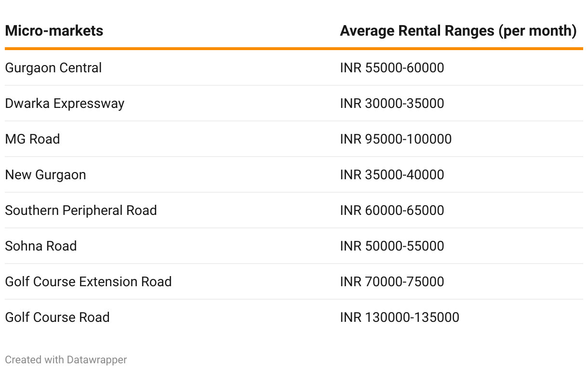
Task: Click the INR 50000-55000 rental value
Action: click(392, 246)
